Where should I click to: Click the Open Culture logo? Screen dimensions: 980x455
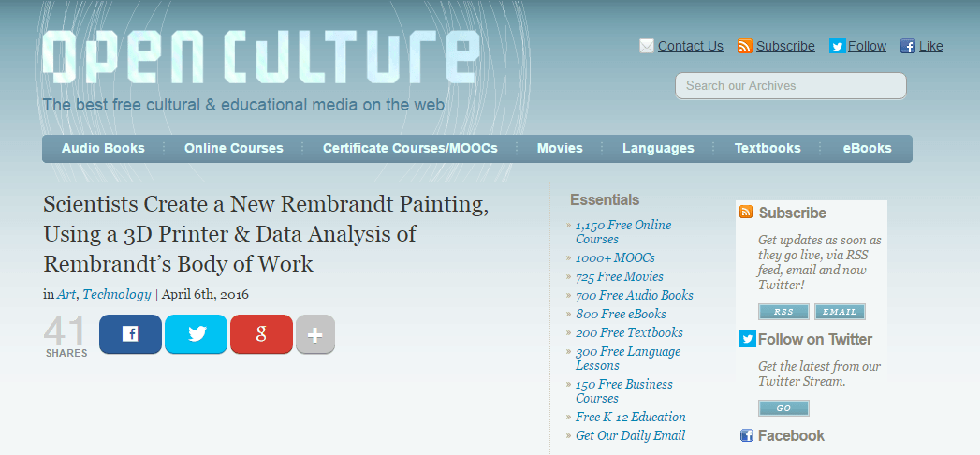261,57
